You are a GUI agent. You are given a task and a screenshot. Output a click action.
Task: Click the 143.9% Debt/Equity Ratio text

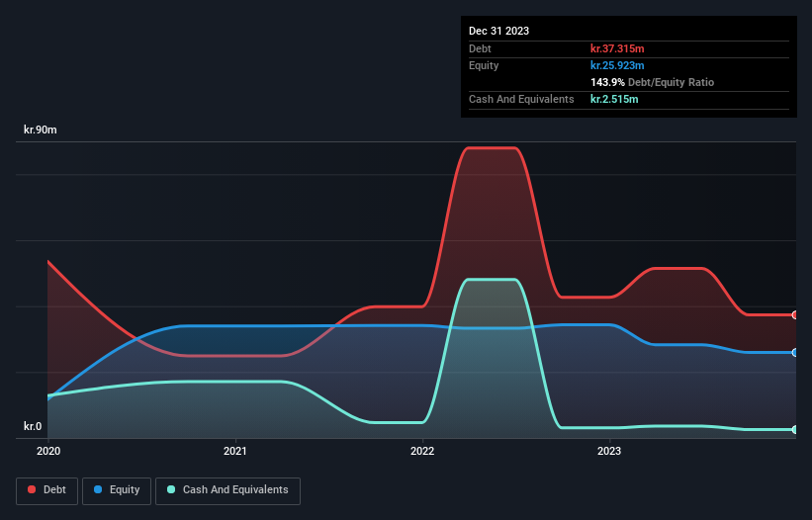coord(652,82)
